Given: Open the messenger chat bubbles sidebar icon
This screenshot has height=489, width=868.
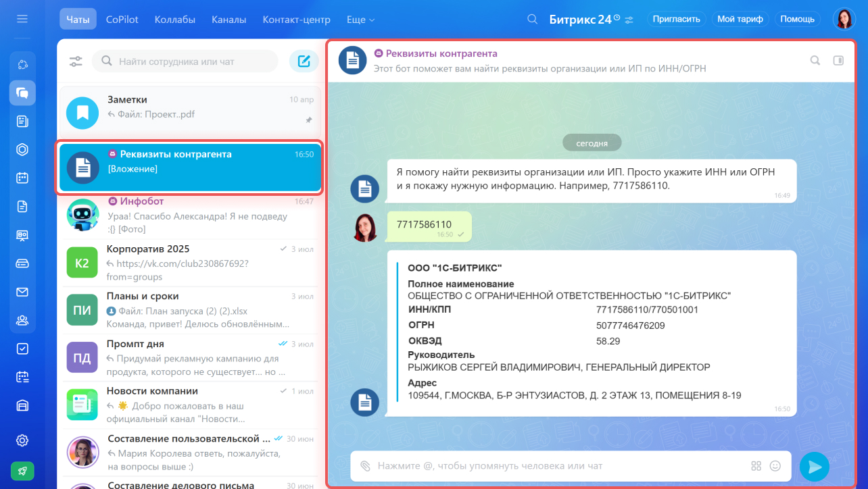Looking at the screenshot, I should (x=22, y=93).
